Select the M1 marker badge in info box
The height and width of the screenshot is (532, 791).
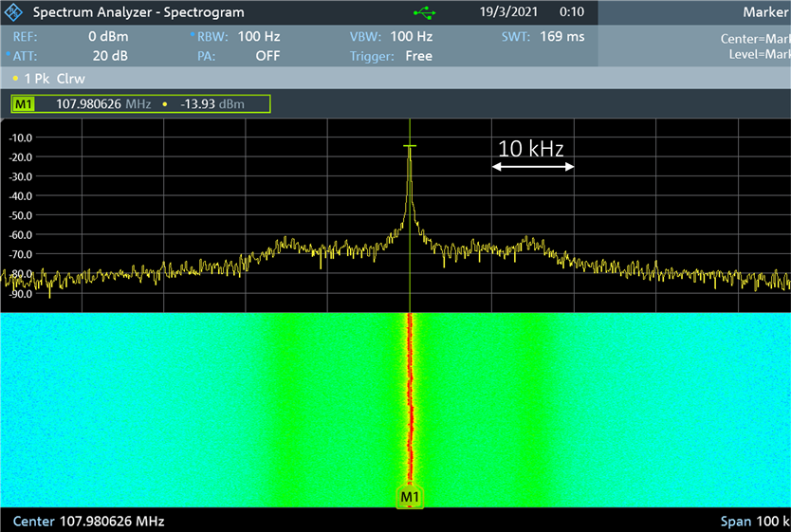[24, 103]
